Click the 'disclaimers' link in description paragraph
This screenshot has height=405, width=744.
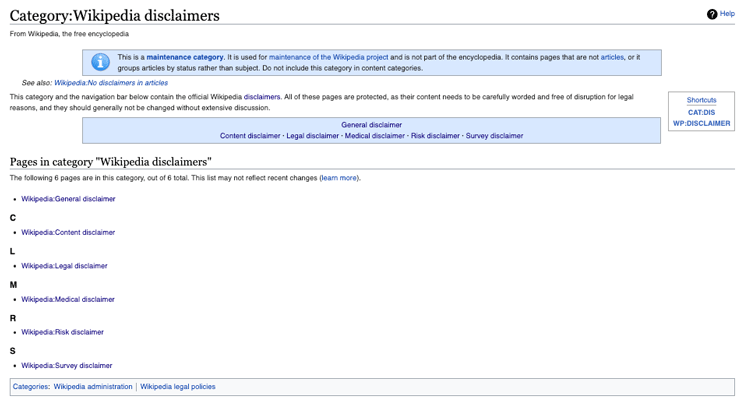tap(262, 97)
